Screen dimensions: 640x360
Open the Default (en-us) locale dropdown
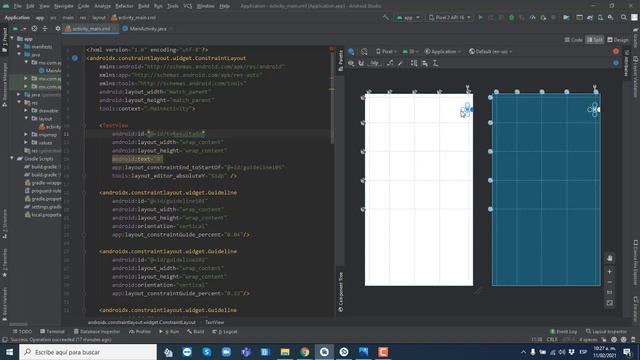coord(490,51)
